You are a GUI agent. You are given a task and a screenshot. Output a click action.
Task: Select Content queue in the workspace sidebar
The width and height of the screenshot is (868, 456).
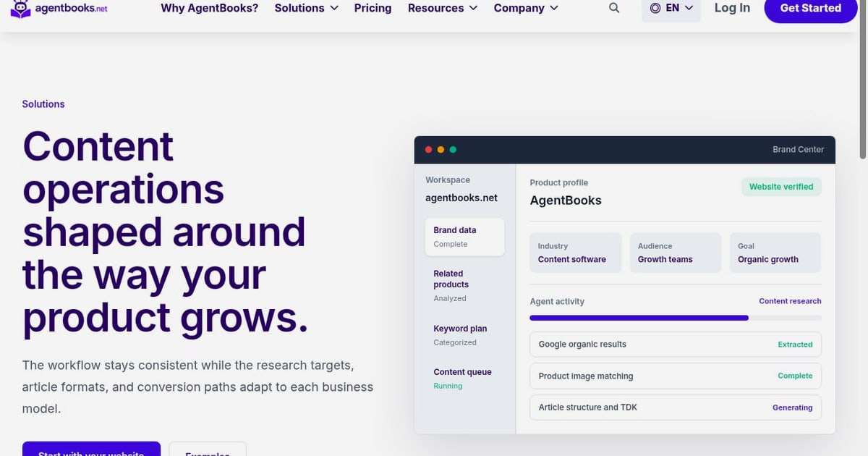click(x=464, y=379)
